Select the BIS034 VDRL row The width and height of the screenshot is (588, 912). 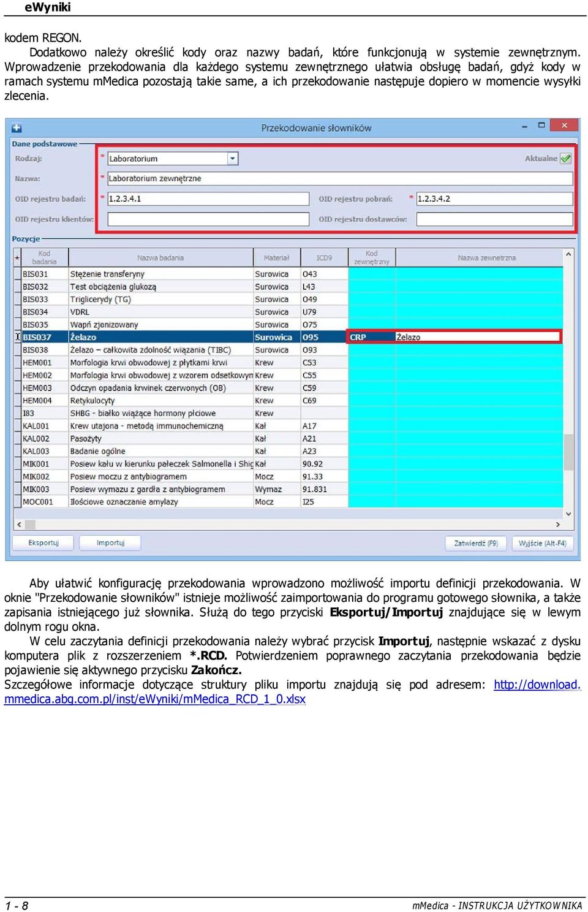coord(288,312)
